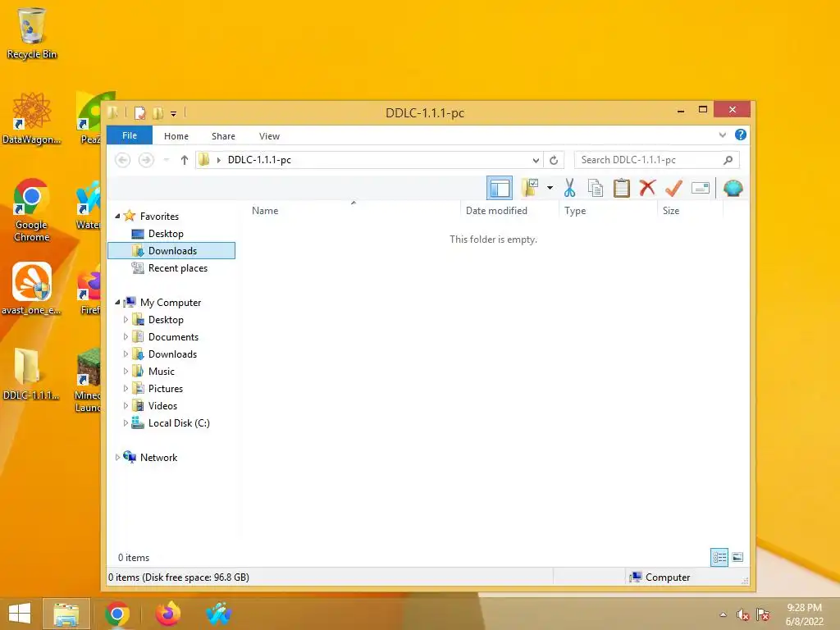The width and height of the screenshot is (840, 630).
Task: Expand the address bar path chevron
Action: pos(218,160)
